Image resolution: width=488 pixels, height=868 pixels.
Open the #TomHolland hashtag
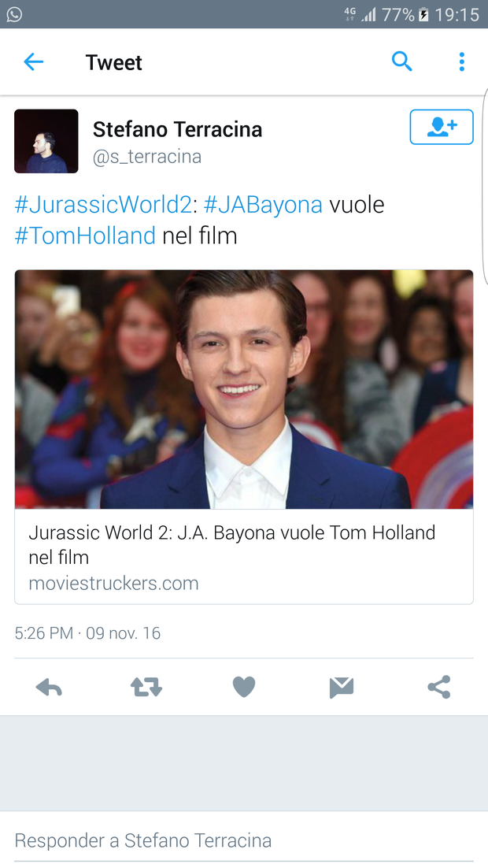tap(85, 236)
